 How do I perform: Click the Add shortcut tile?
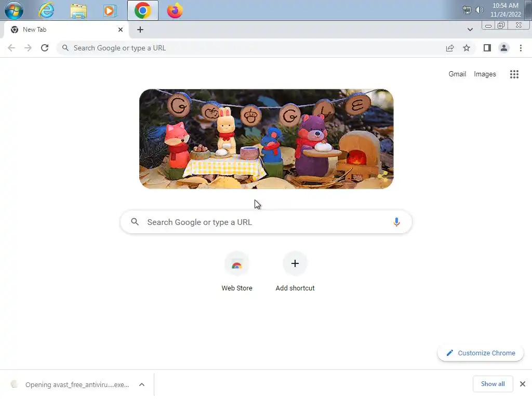pos(295,271)
